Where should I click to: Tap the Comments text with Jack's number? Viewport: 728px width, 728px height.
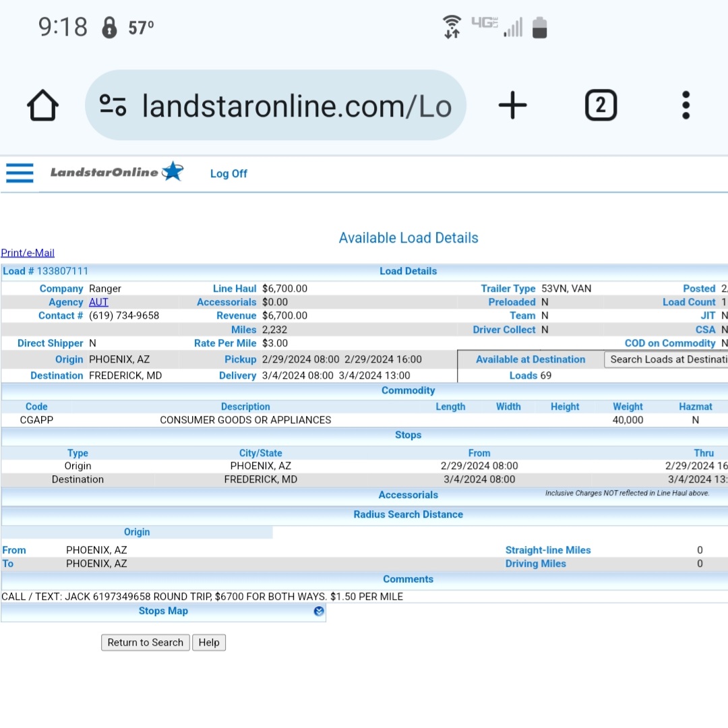[x=202, y=597]
